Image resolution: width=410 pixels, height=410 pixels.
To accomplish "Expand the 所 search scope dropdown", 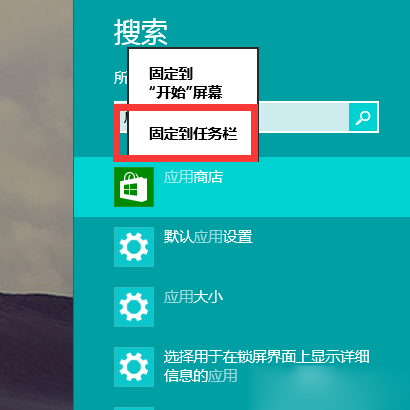I will [x=121, y=78].
